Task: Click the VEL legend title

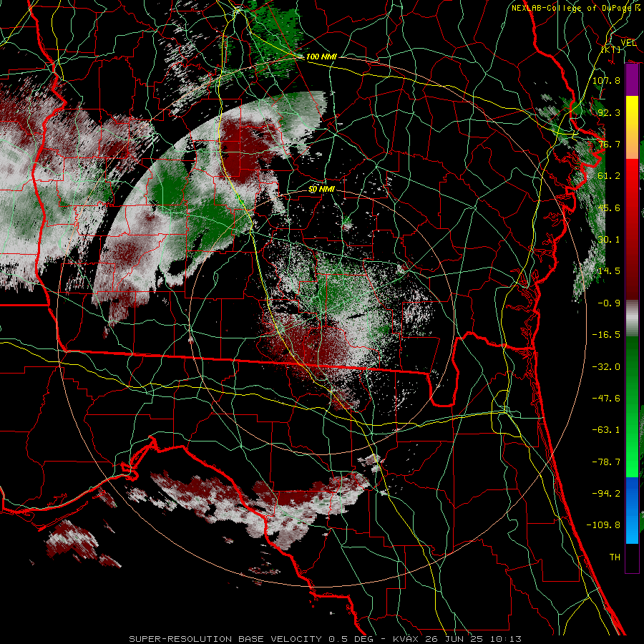Action: pyautogui.click(x=628, y=43)
